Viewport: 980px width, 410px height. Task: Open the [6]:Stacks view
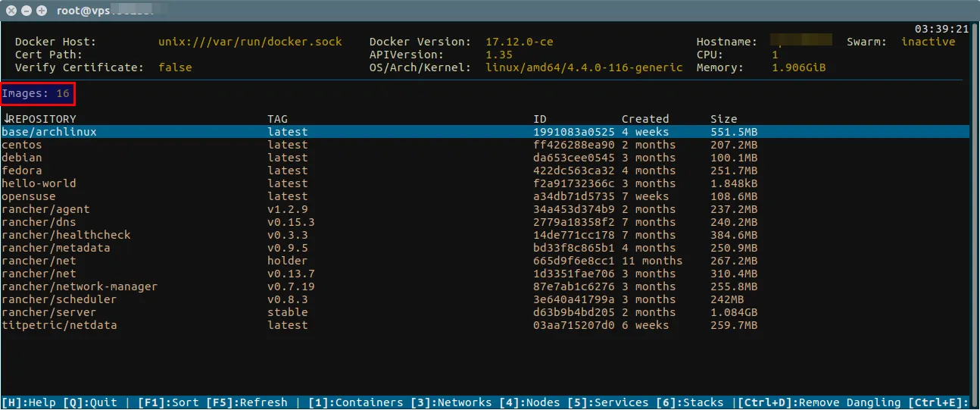pos(693,402)
